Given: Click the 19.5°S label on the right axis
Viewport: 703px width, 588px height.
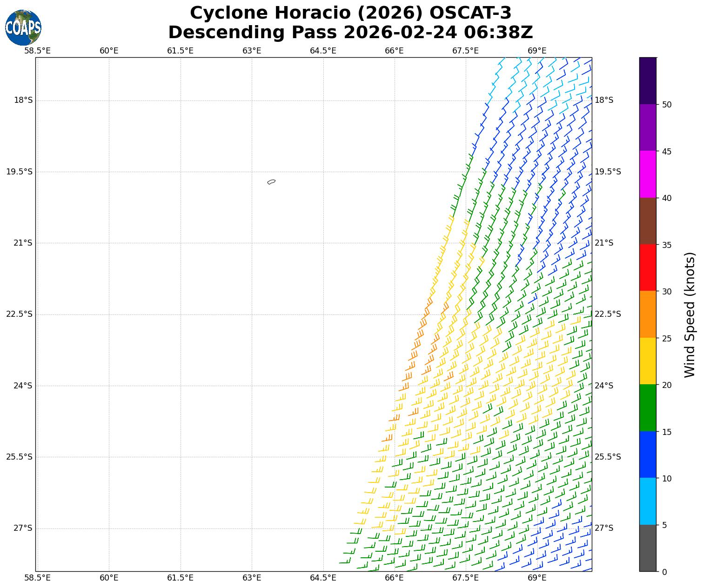Looking at the screenshot, I should [x=608, y=172].
